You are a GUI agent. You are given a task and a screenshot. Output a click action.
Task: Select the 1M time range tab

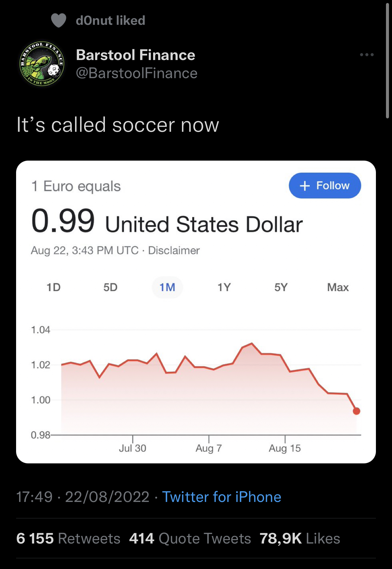point(167,287)
